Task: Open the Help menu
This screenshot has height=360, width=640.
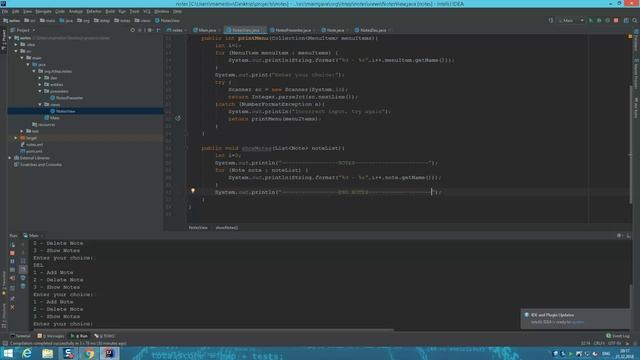Action: (x=177, y=11)
